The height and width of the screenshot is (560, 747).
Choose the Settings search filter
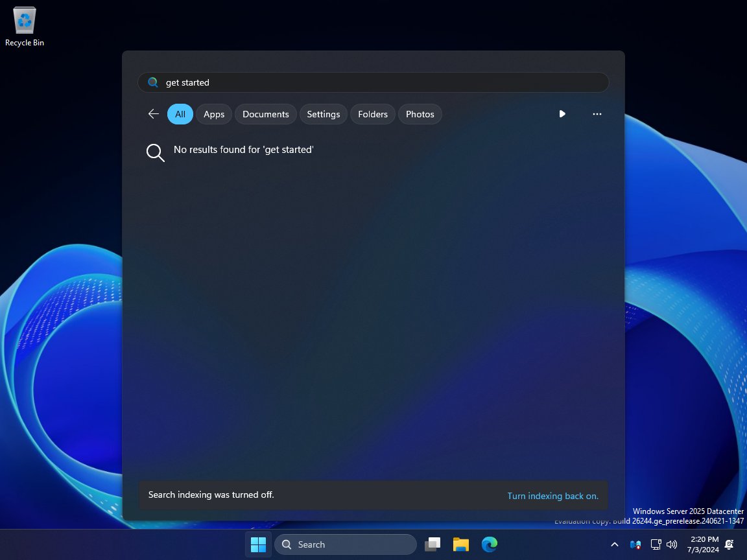tap(323, 114)
